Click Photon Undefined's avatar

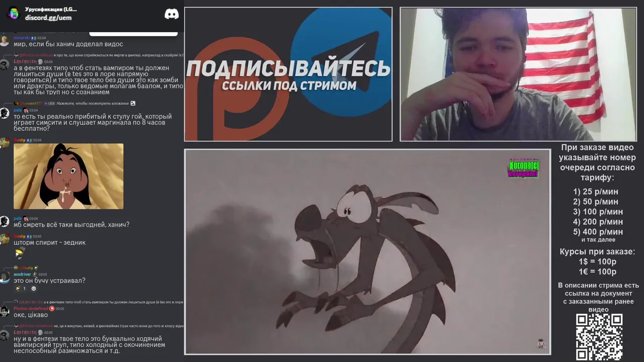click(x=5, y=312)
